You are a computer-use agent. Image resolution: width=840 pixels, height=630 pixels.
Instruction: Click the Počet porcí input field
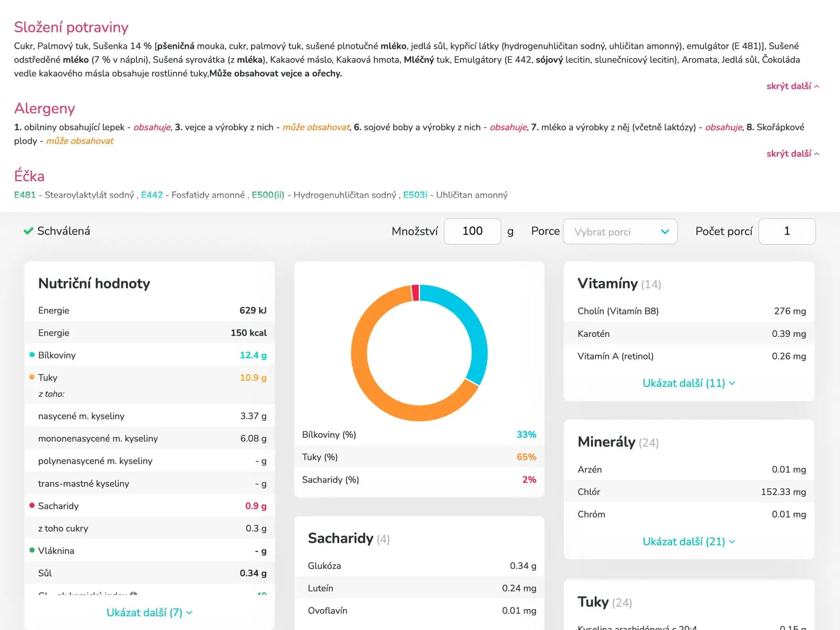pos(786,232)
